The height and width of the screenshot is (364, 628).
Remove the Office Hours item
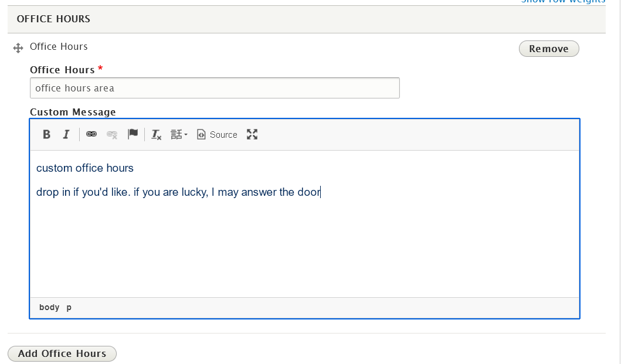[x=548, y=49]
